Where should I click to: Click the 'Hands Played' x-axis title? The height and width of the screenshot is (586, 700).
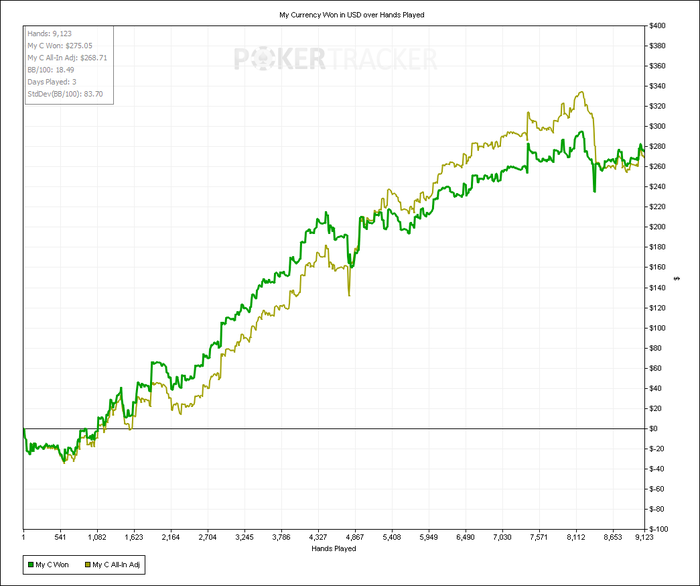point(334,549)
